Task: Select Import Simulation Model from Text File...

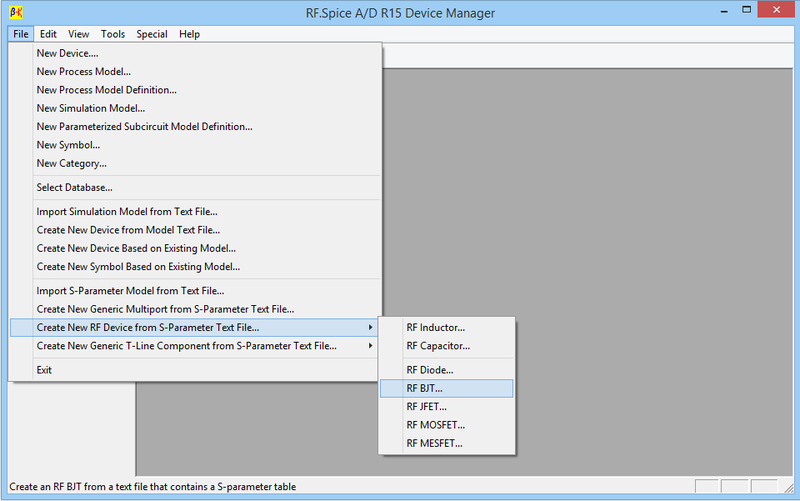Action: (194, 211)
